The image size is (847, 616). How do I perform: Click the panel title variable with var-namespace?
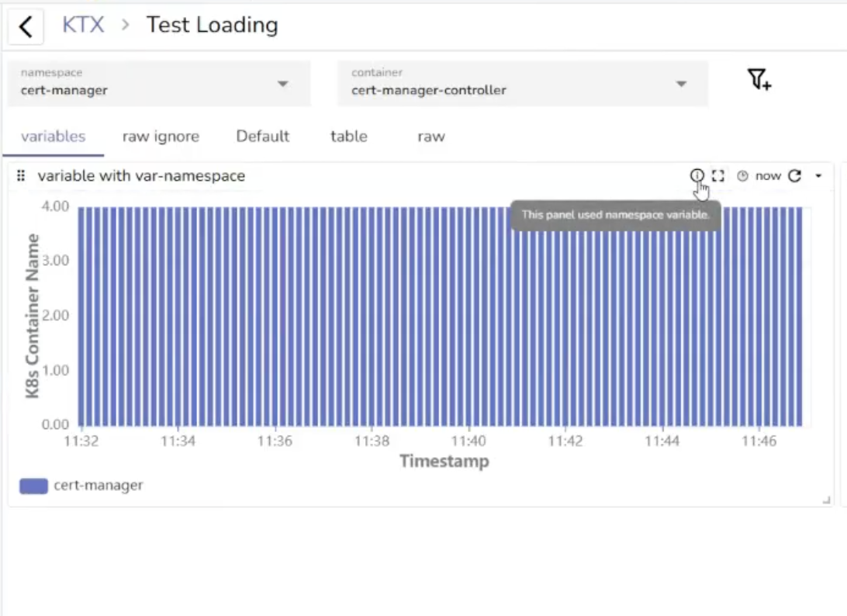pyautogui.click(x=141, y=176)
